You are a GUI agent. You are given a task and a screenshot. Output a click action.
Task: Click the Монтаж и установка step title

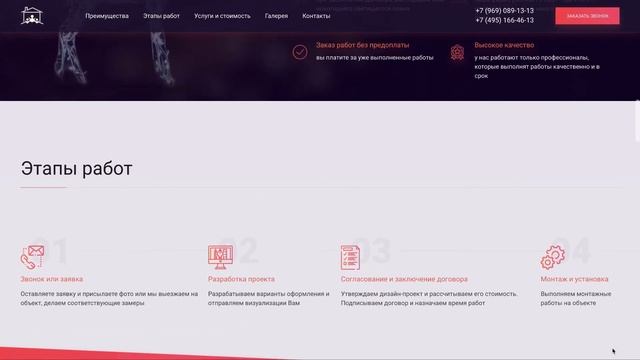(x=574, y=279)
